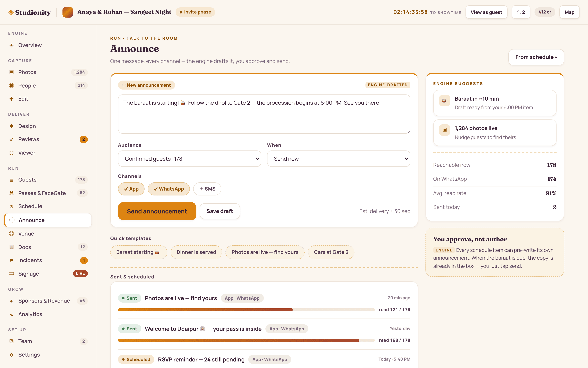Click View as guest button
The width and height of the screenshot is (588, 368).
click(486, 12)
